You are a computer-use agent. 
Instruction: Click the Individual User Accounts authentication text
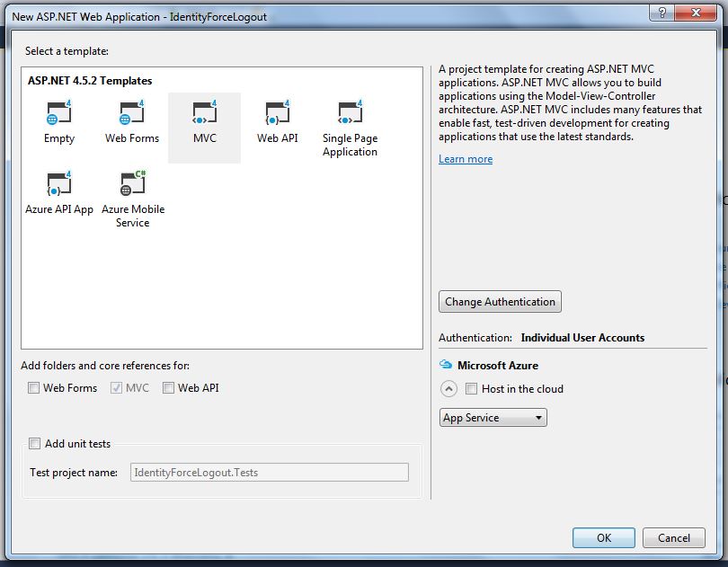[x=582, y=338]
